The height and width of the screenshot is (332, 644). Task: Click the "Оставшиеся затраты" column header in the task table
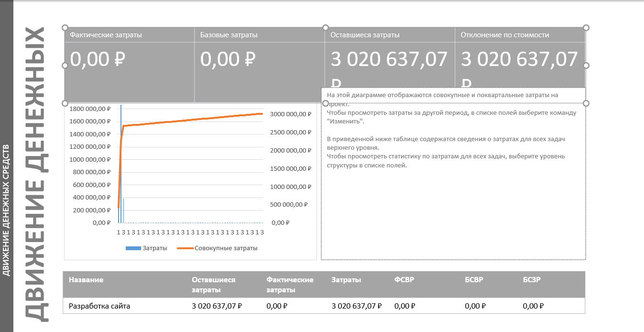point(214,285)
